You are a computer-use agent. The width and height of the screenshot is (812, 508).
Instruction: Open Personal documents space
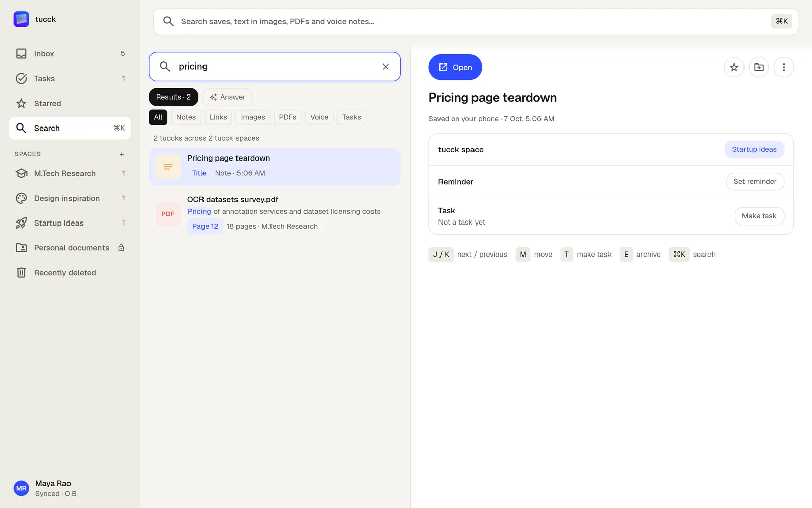point(70,248)
